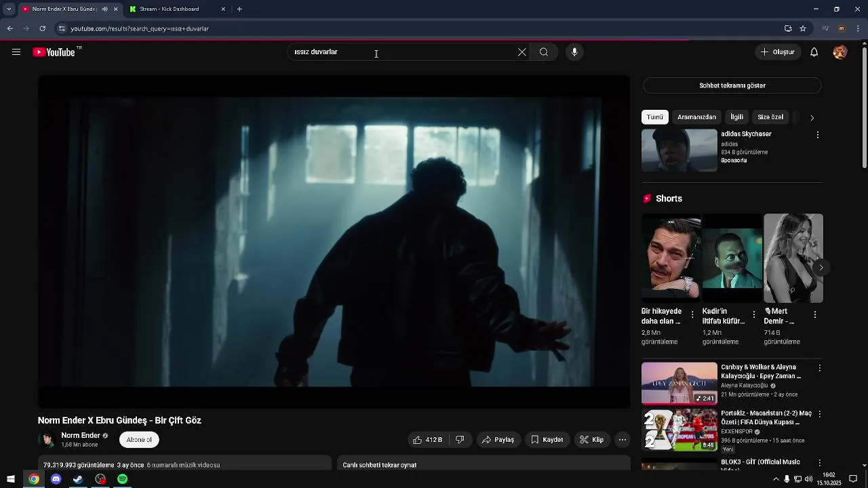Open options for the Kadir'in iltifatı Short
868x488 pixels.
pos(754,314)
